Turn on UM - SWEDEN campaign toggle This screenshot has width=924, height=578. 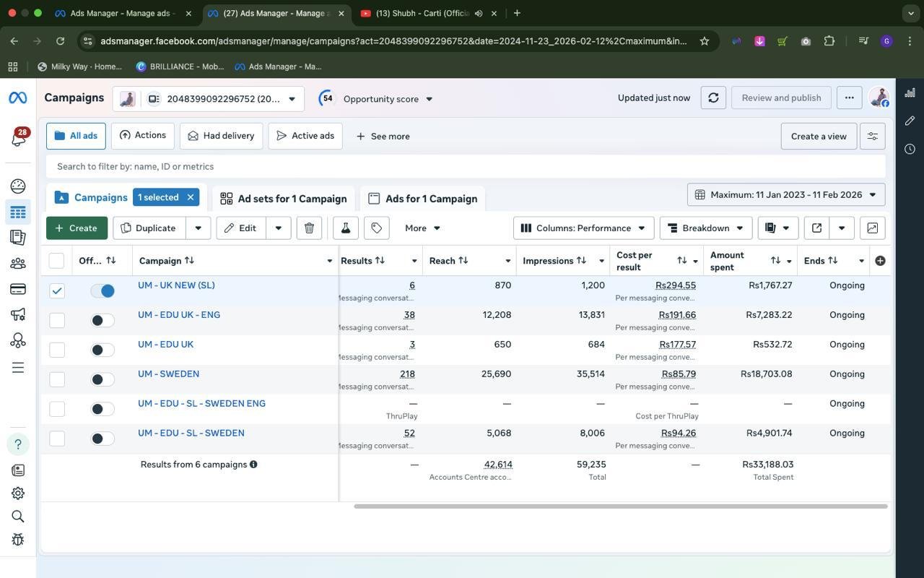103,379
